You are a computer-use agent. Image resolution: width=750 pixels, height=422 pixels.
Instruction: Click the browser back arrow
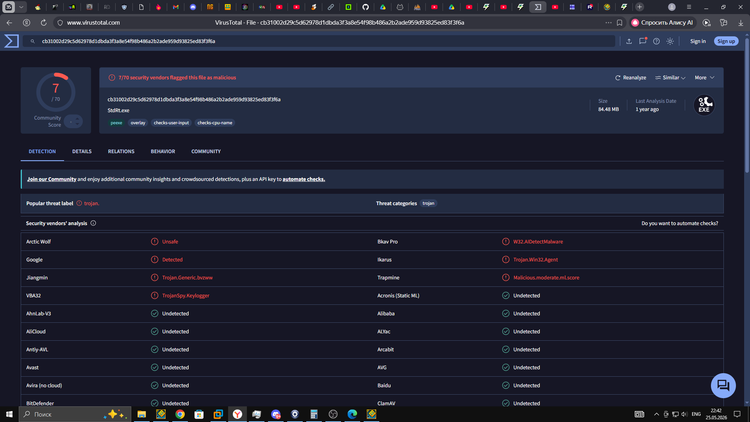point(10,22)
